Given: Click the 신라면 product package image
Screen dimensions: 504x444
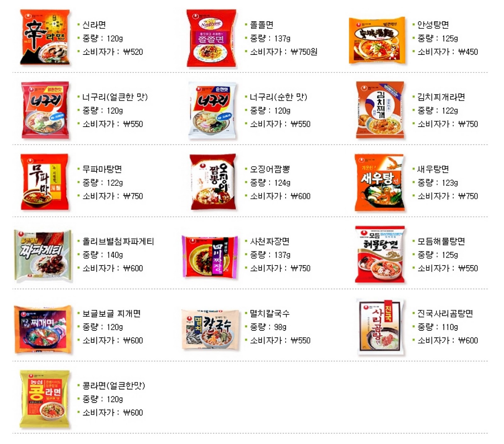Looking at the screenshot, I should click(45, 37).
